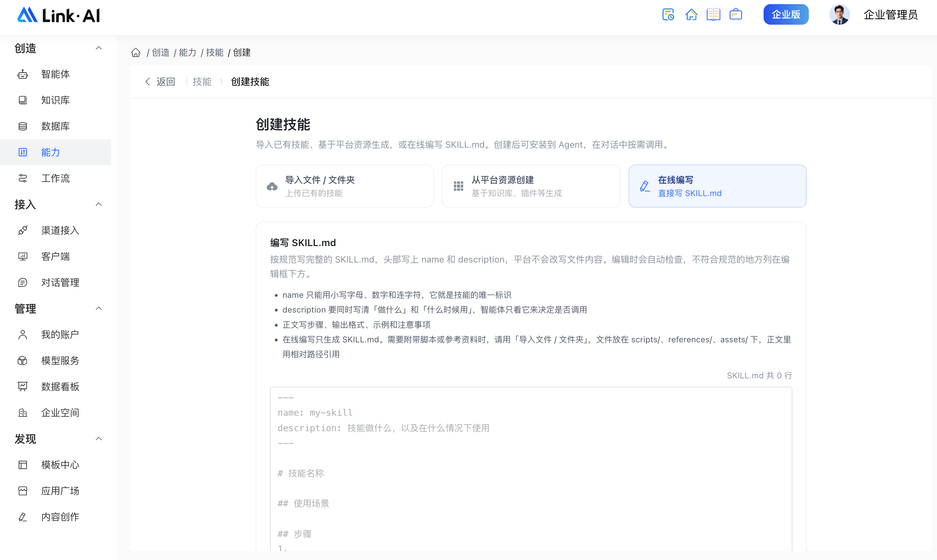This screenshot has height=560, width=937.
Task: Collapse the 创造 sidebar section
Action: 99,48
